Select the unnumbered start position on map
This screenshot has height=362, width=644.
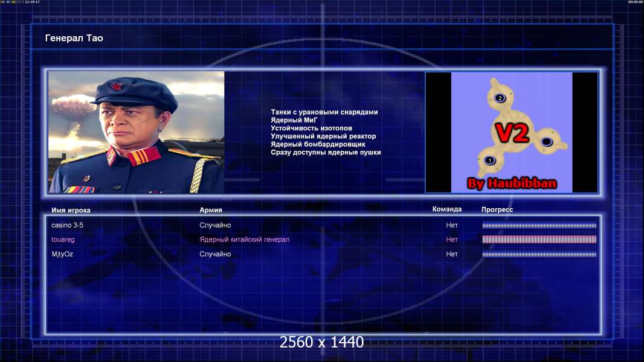tap(547, 142)
